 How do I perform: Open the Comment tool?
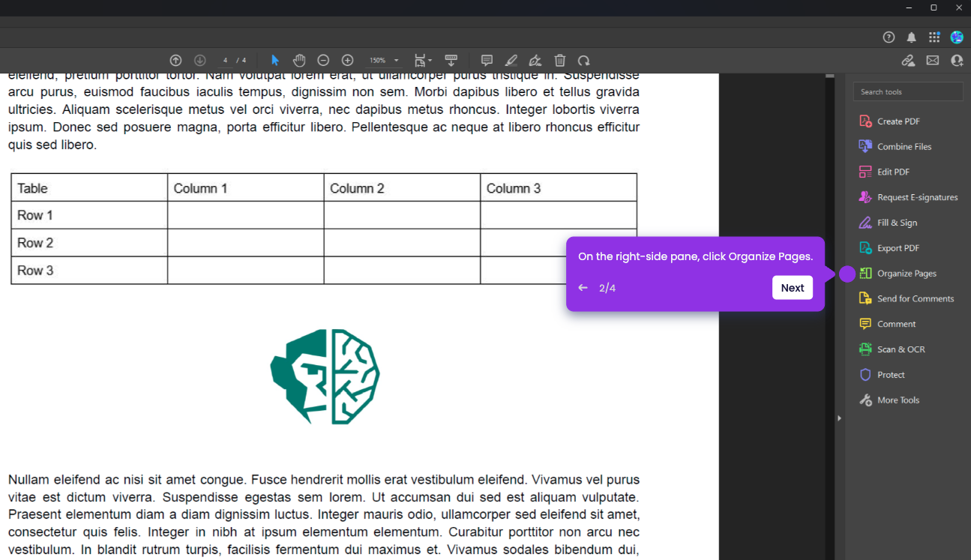(x=896, y=324)
